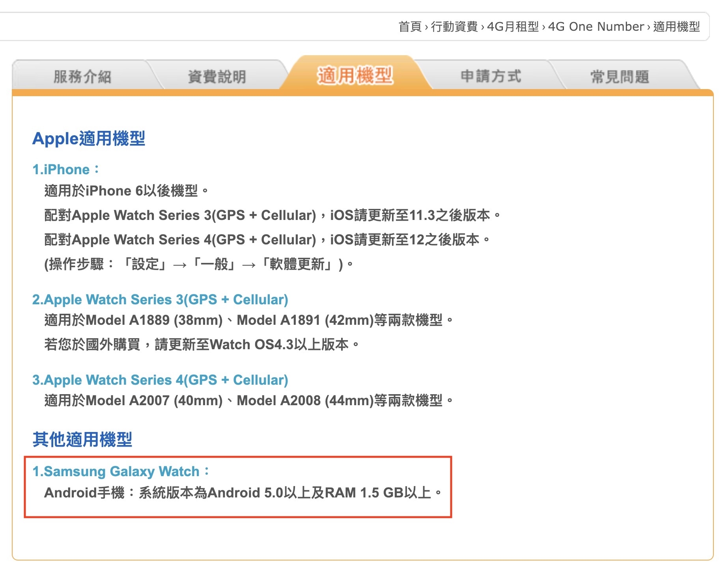Click the 3.Apple Watch Series 4 heading
The height and width of the screenshot is (581, 728).
(160, 380)
